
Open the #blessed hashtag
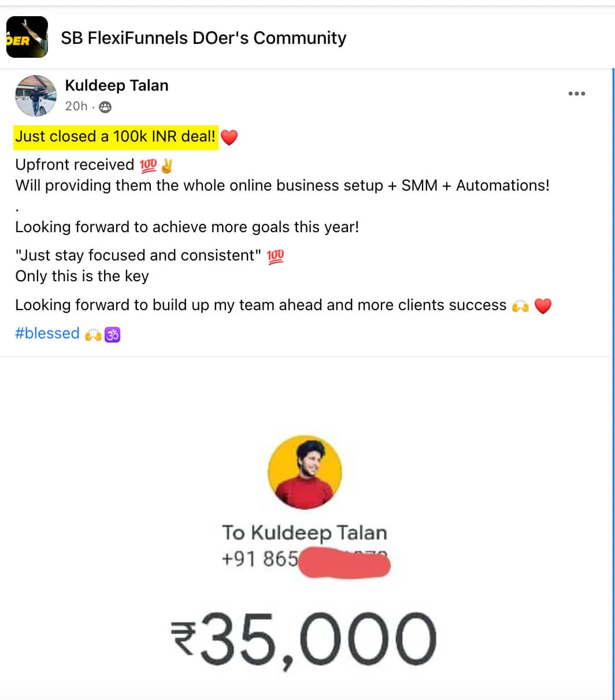pos(47,334)
